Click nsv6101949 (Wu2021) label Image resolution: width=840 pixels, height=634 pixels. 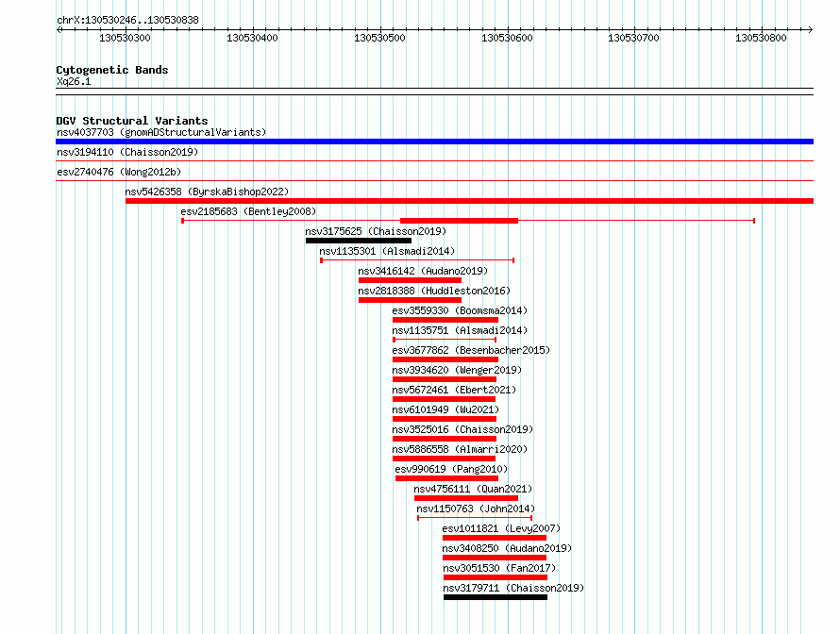tap(445, 409)
